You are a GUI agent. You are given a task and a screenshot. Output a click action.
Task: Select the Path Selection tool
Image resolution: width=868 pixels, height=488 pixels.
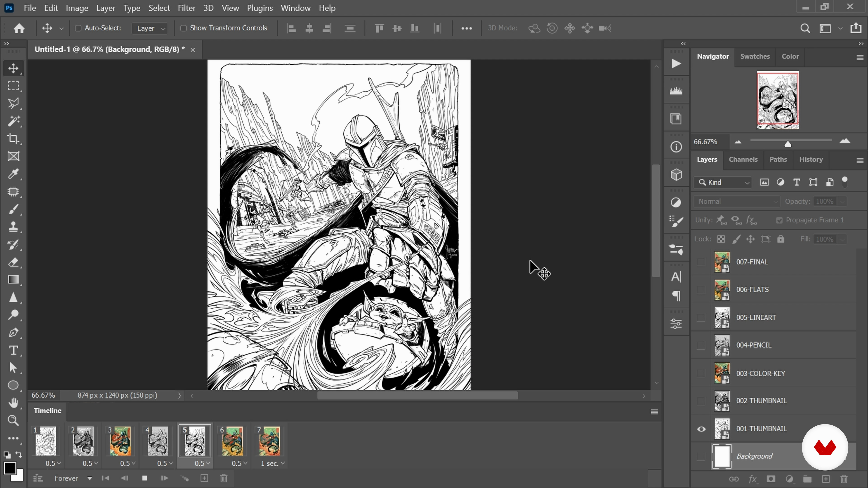[x=14, y=368]
